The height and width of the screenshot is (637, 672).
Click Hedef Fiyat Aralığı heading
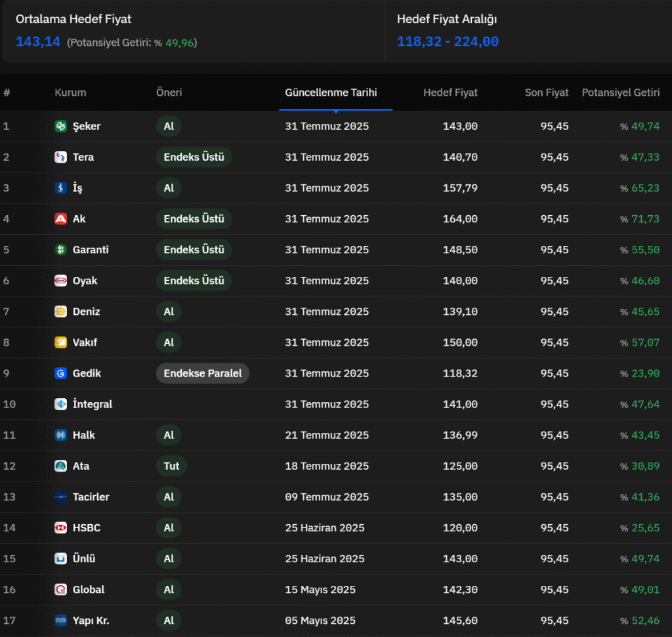click(x=446, y=19)
